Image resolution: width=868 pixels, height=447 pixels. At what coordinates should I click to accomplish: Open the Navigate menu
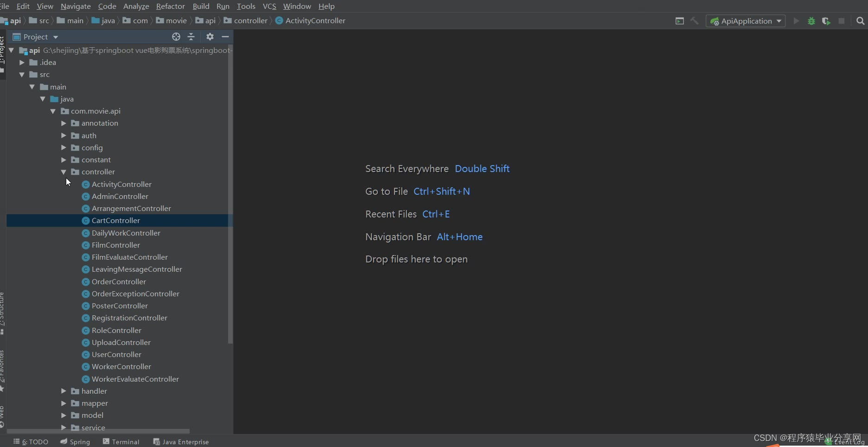coord(76,6)
